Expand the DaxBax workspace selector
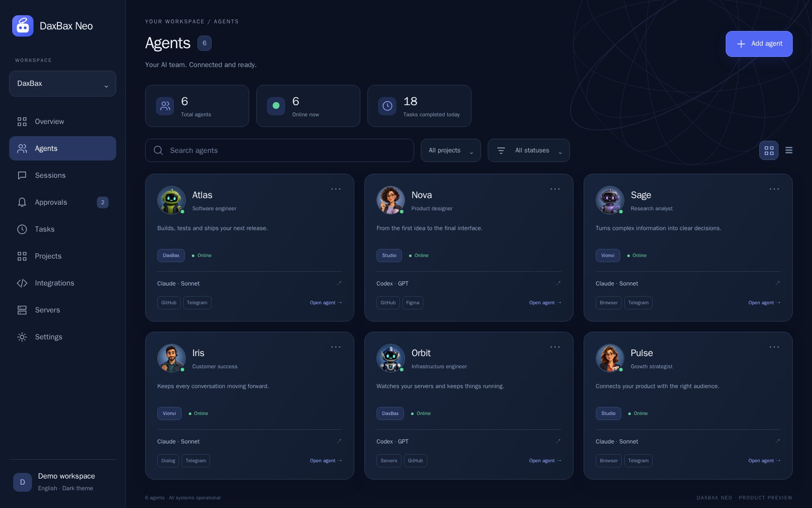 pyautogui.click(x=62, y=83)
